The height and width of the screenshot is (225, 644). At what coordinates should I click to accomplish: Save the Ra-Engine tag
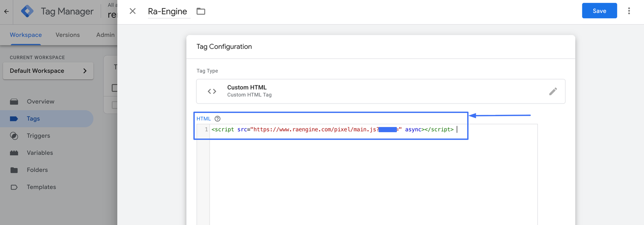pos(599,11)
